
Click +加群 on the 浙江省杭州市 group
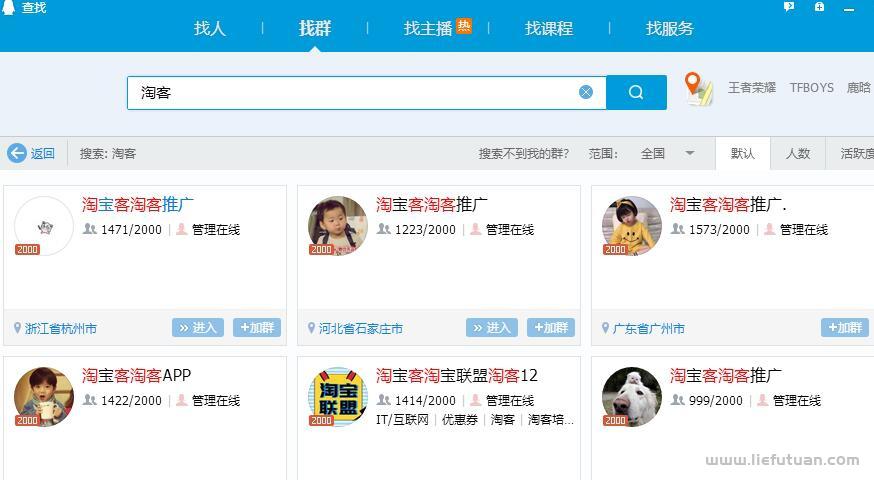click(x=257, y=328)
